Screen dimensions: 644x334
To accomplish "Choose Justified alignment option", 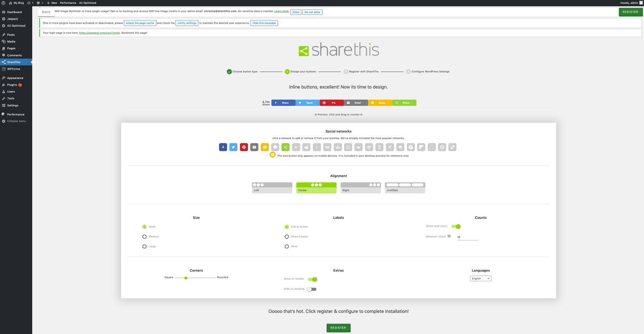I will click(x=405, y=188).
